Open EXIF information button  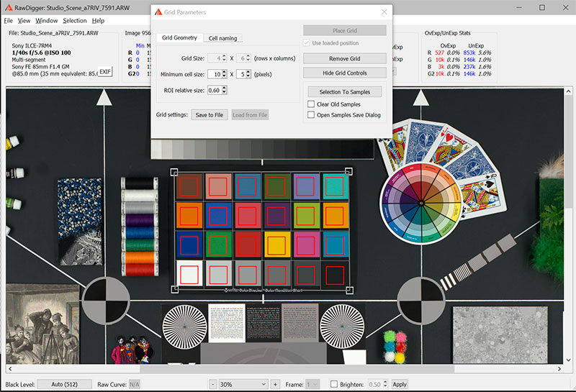105,72
